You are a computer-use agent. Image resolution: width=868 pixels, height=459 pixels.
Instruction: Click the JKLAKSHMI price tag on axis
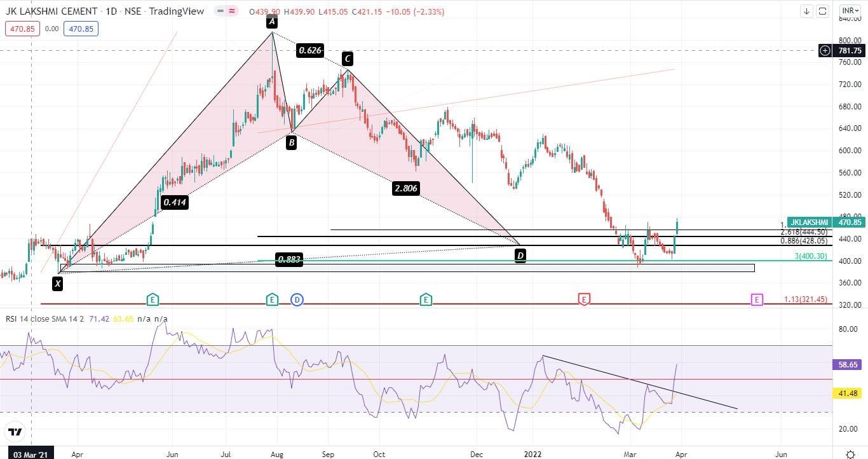[808, 222]
